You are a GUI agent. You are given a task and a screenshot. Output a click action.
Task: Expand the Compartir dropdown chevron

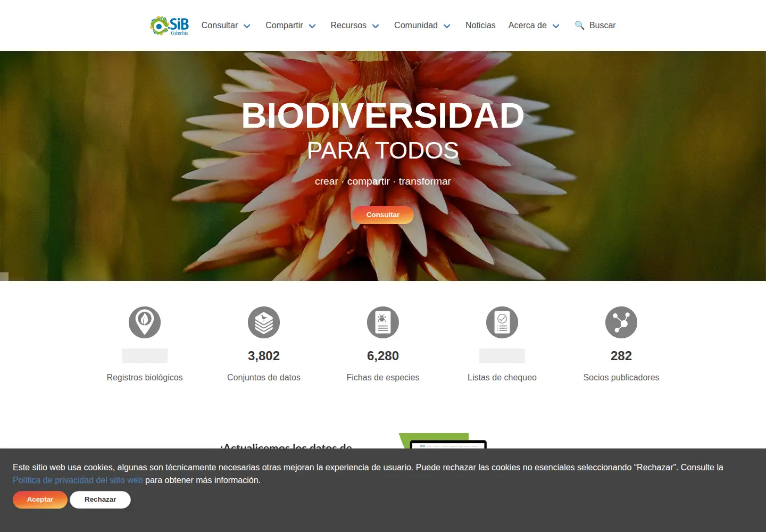[x=312, y=26]
